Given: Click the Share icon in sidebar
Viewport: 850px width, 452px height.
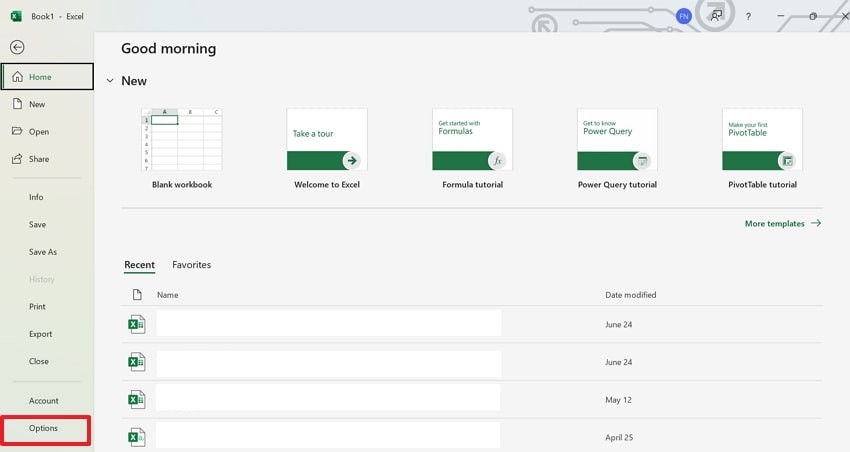Looking at the screenshot, I should (x=17, y=159).
